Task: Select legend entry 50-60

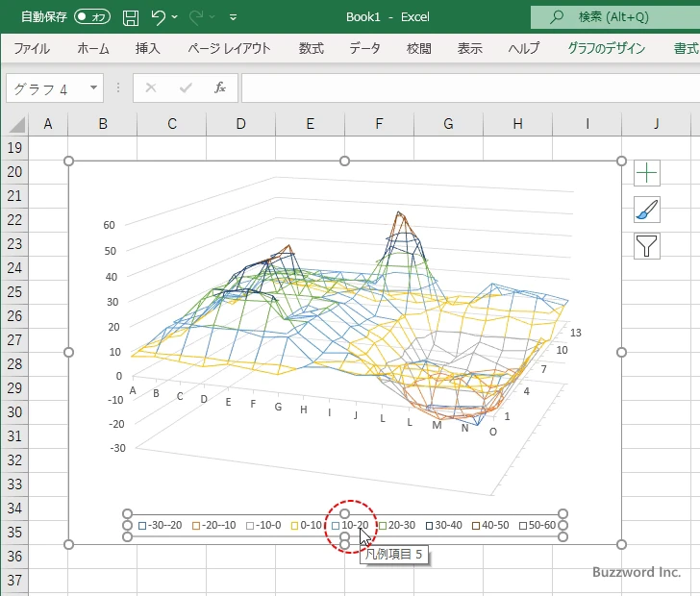Action: click(x=537, y=525)
